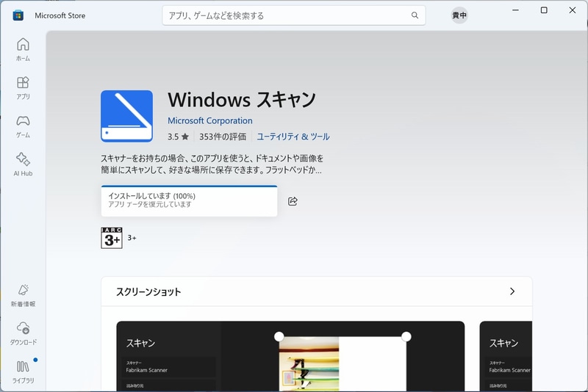
Task: Click the IARC 3+ rating badge
Action: 112,238
